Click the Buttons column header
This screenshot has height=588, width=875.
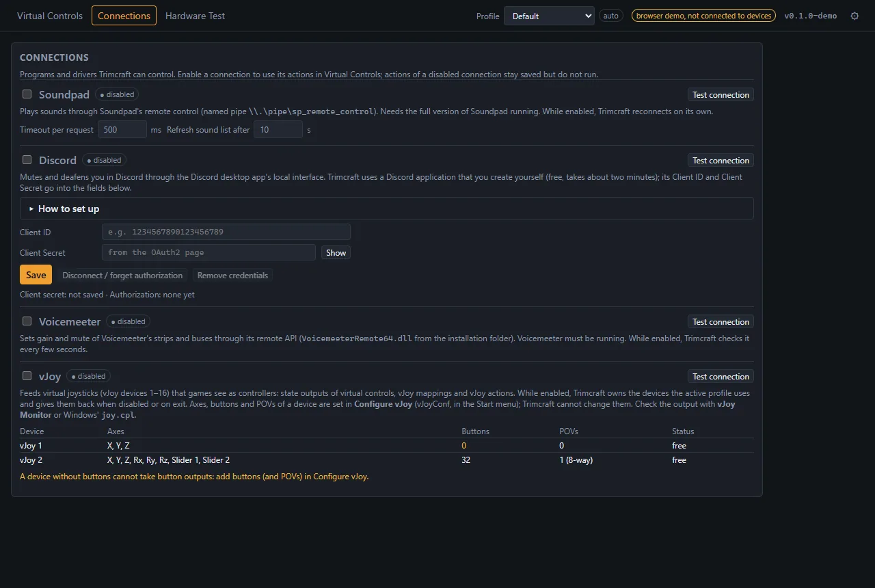click(475, 431)
